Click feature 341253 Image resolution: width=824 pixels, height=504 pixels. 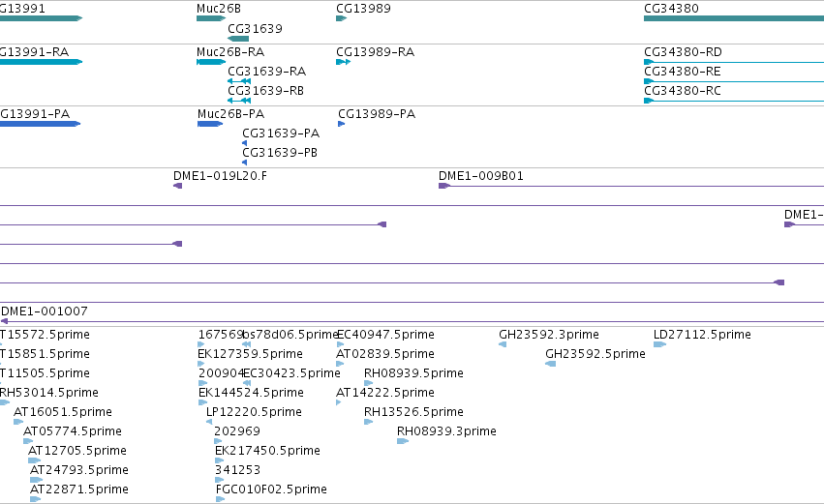coord(237,470)
